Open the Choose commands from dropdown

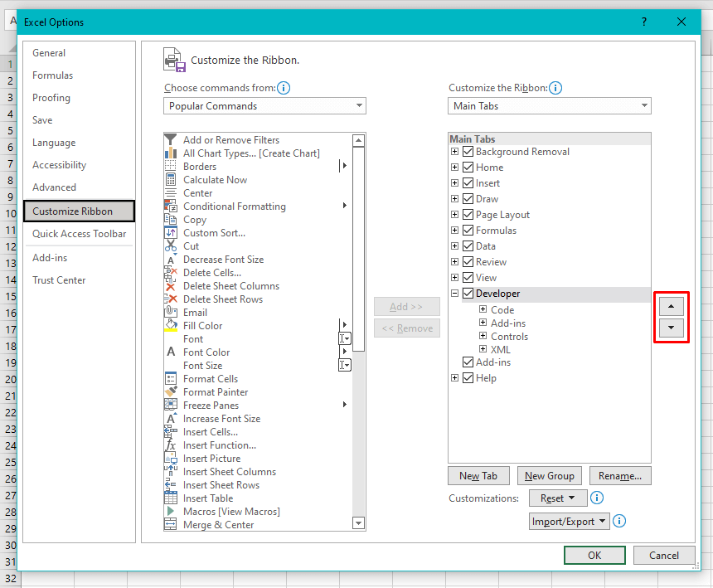click(x=264, y=106)
